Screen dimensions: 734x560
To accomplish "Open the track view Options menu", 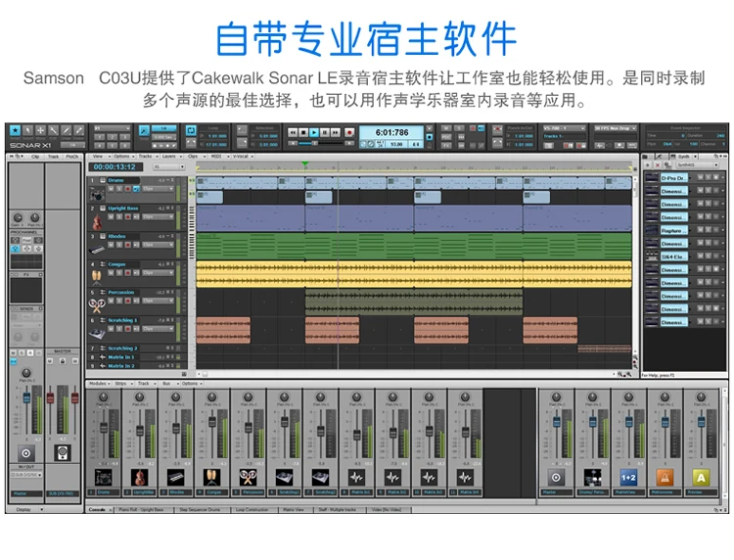I will [x=122, y=157].
